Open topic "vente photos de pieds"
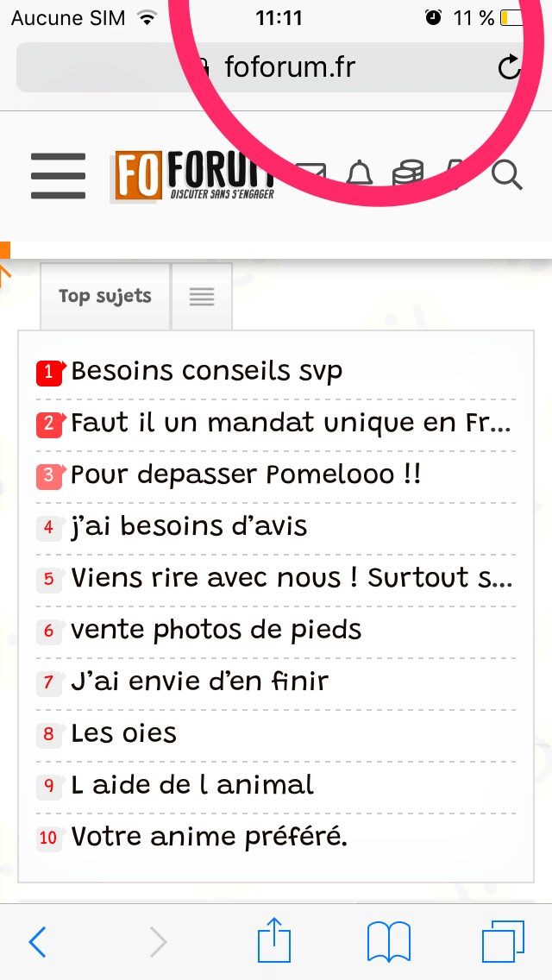The width and height of the screenshot is (552, 980). point(216,631)
